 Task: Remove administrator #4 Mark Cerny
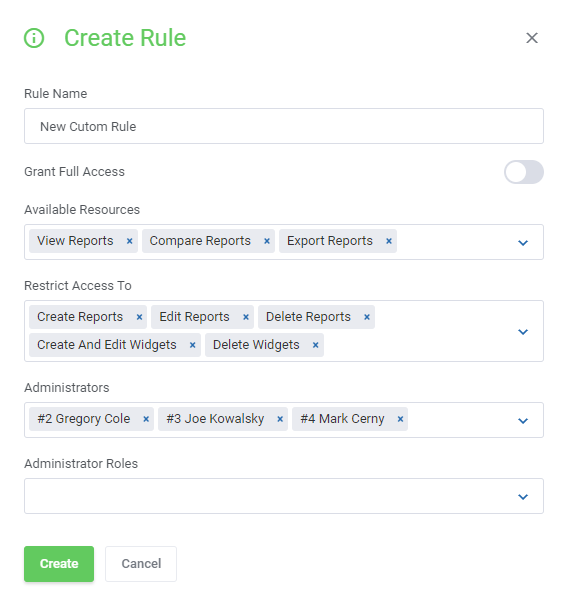(400, 419)
